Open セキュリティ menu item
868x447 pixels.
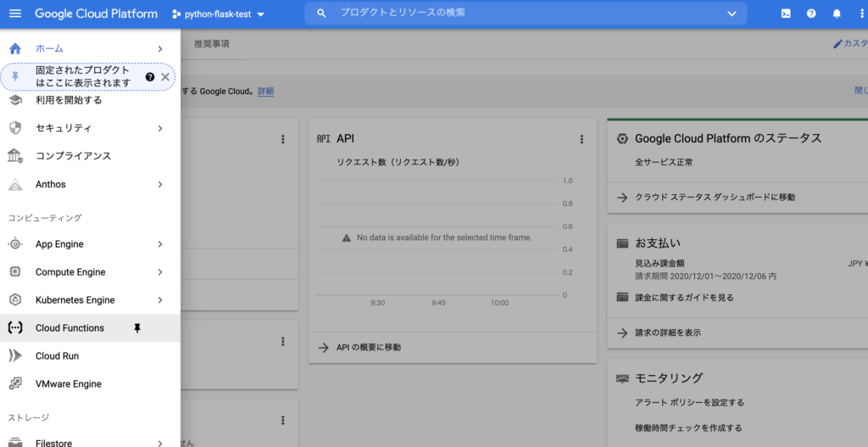90,128
